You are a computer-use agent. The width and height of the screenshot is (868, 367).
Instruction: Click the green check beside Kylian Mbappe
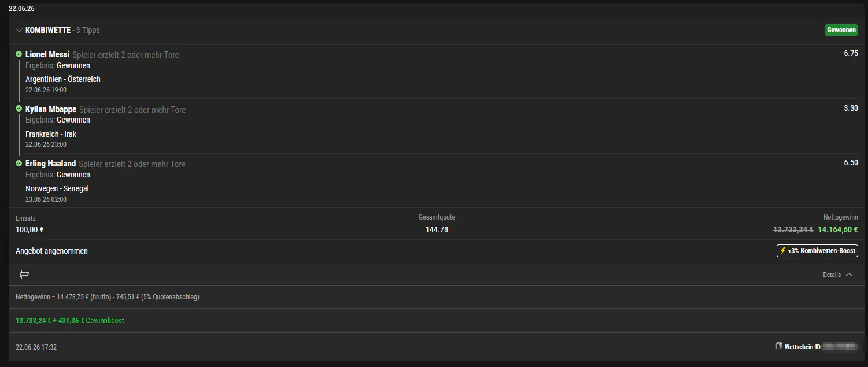pos(19,109)
